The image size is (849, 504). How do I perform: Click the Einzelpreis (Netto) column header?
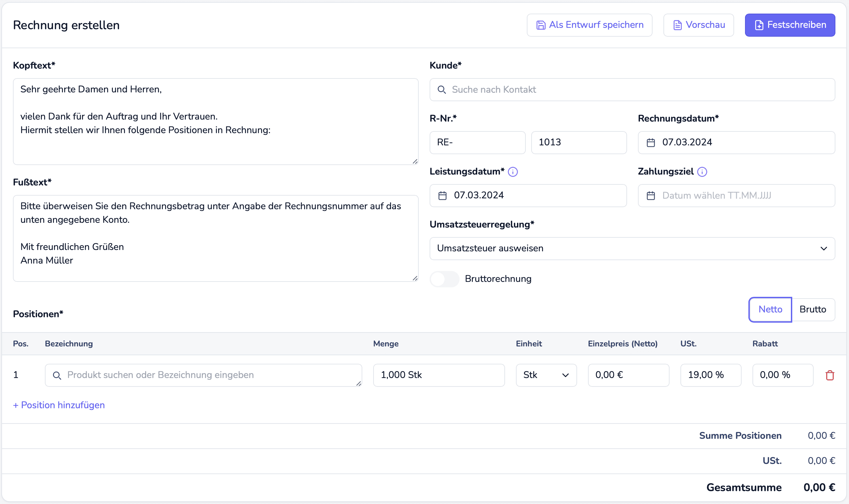pos(623,344)
